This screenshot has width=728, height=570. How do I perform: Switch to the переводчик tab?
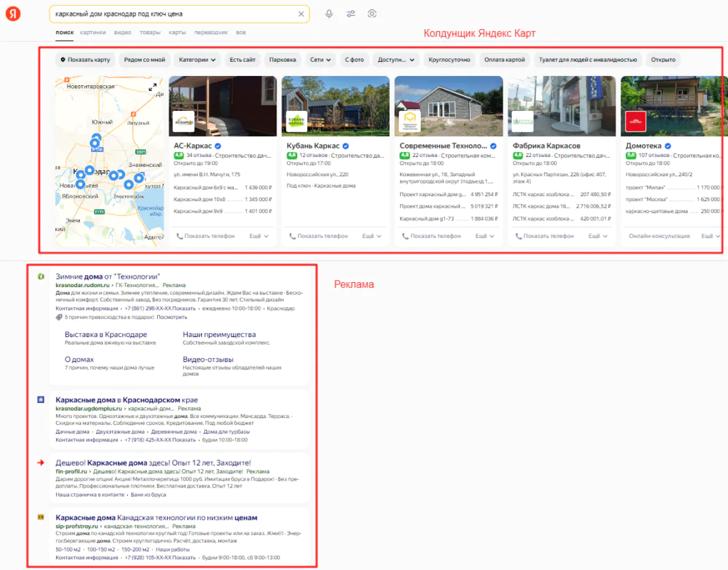(210, 33)
